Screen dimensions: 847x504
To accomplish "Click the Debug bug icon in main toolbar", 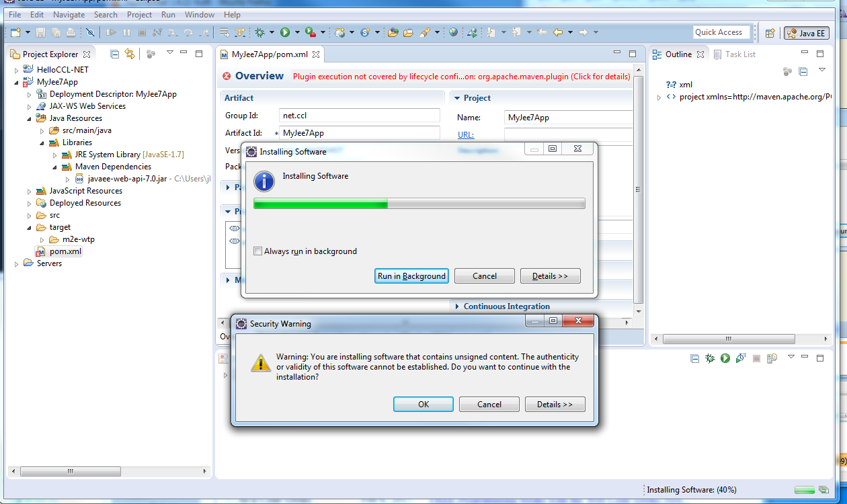I will coord(260,32).
